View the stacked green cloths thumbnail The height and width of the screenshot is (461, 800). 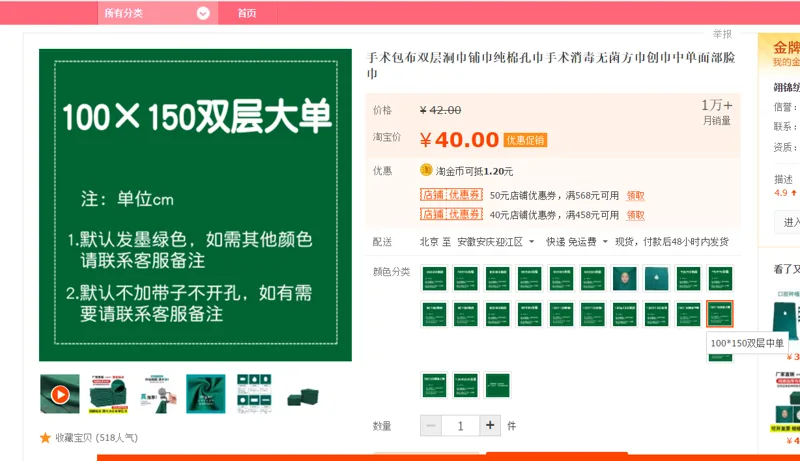[109, 394]
